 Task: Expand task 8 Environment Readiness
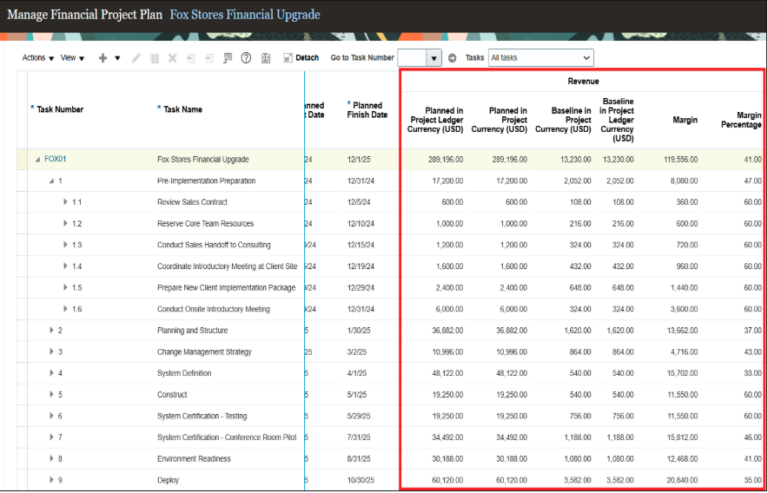(x=51, y=459)
